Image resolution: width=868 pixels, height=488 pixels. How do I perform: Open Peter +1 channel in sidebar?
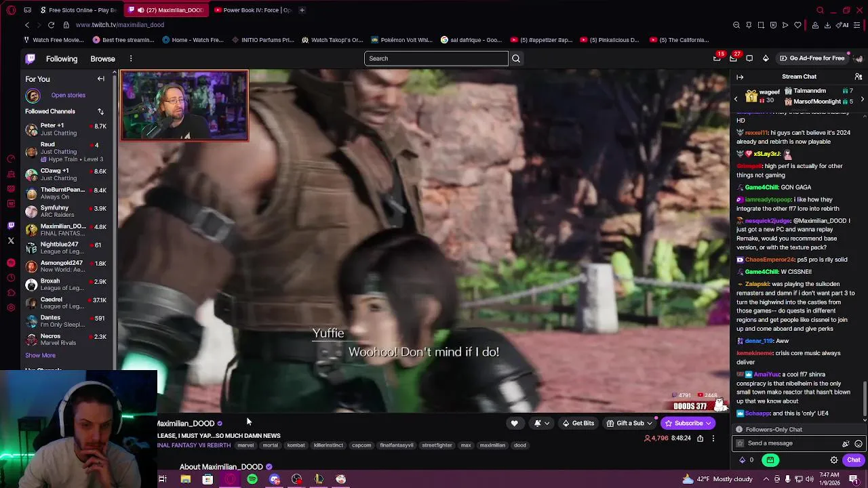(66, 129)
